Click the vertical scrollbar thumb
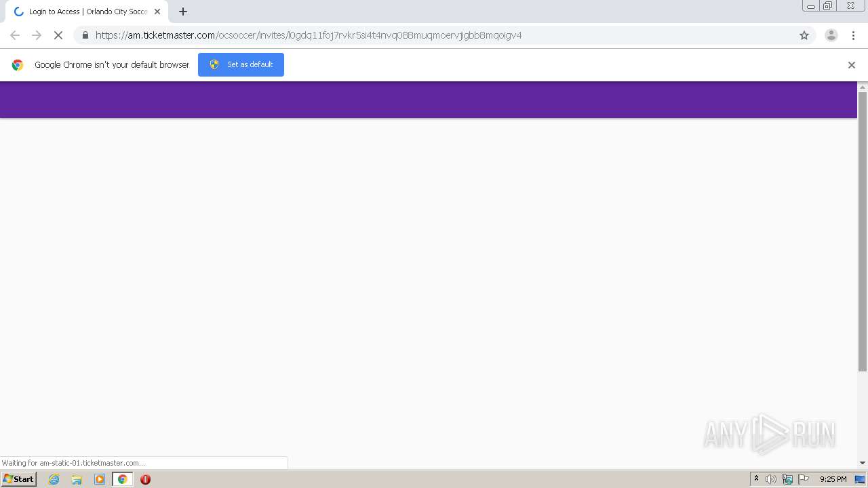 [x=863, y=232]
